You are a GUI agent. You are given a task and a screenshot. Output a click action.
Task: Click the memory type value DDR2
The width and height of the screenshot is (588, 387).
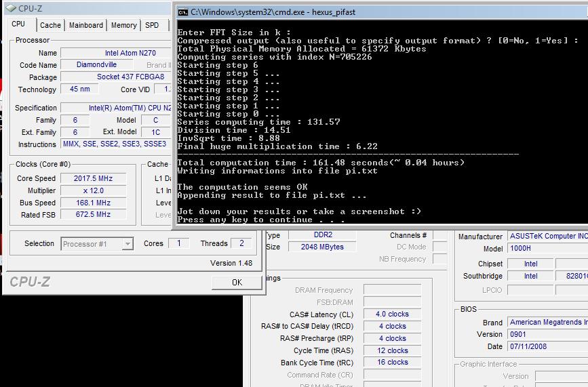[323, 235]
